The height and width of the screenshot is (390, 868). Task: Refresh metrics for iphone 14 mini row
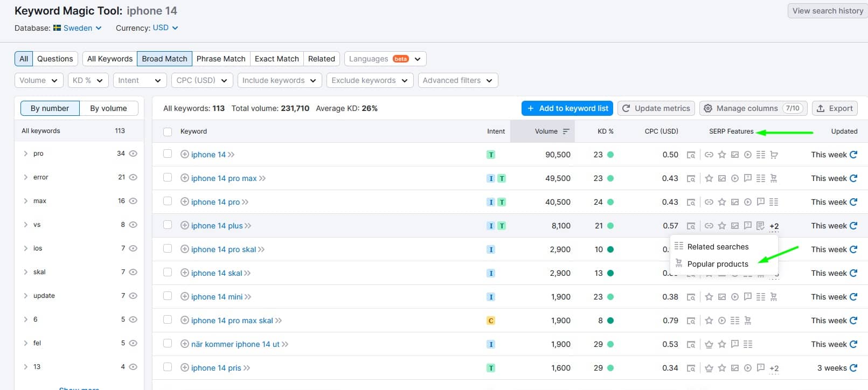[x=853, y=297]
